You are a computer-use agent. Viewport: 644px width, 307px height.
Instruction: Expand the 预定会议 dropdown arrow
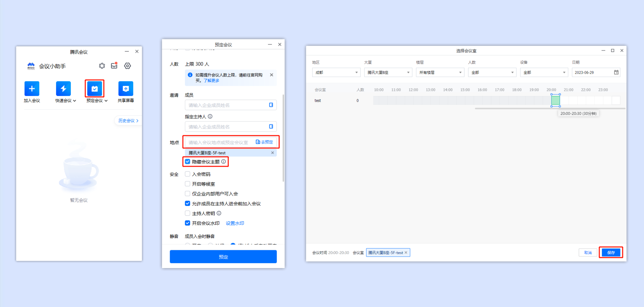click(x=106, y=101)
